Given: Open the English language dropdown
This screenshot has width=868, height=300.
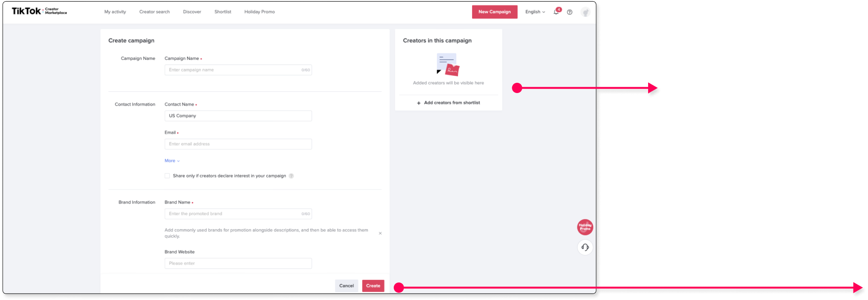Looking at the screenshot, I should 535,12.
